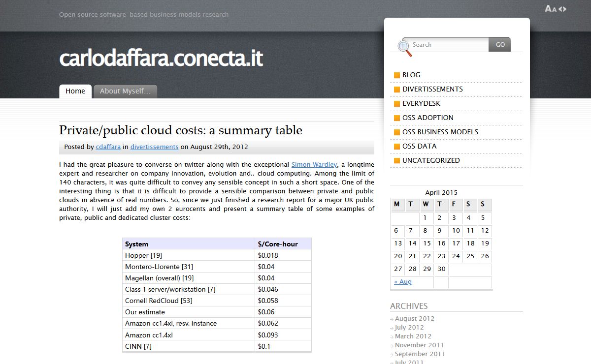Open the UNCATEGORIZED category
Viewport: 591px width, 364px height.
pos(431,160)
